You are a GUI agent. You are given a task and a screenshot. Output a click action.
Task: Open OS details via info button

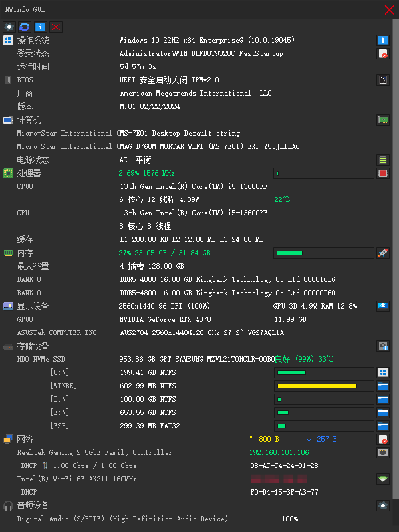tap(383, 40)
